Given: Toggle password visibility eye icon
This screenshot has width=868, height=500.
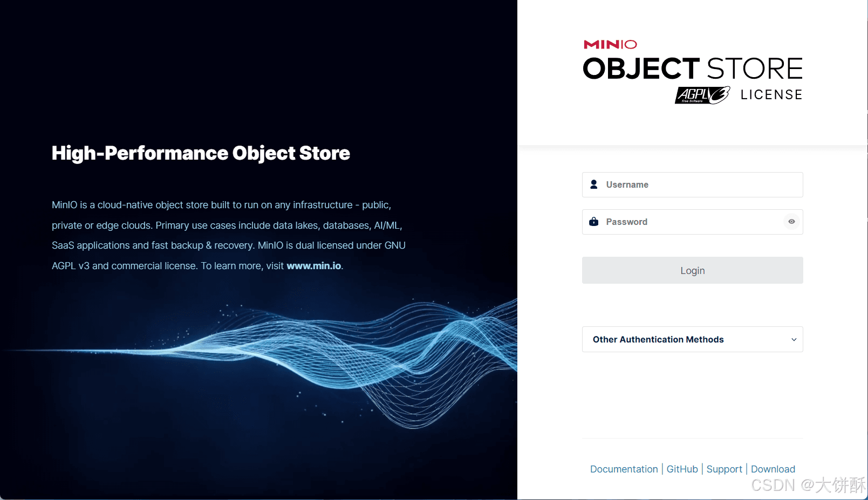Looking at the screenshot, I should pos(791,222).
